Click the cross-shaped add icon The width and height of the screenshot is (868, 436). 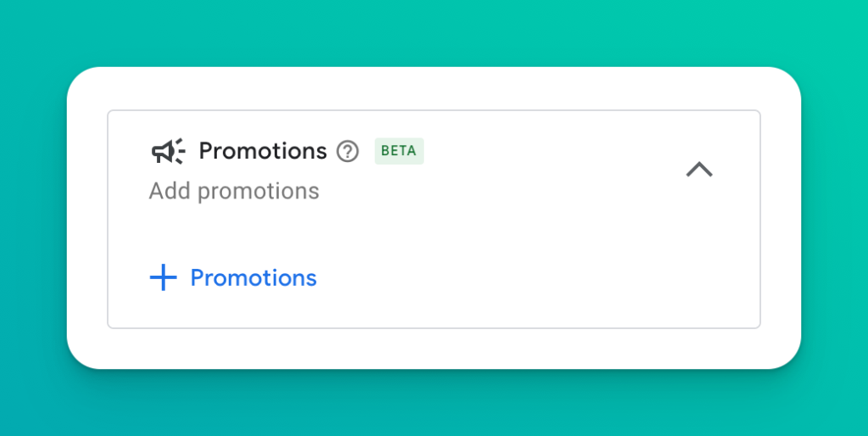(x=164, y=277)
